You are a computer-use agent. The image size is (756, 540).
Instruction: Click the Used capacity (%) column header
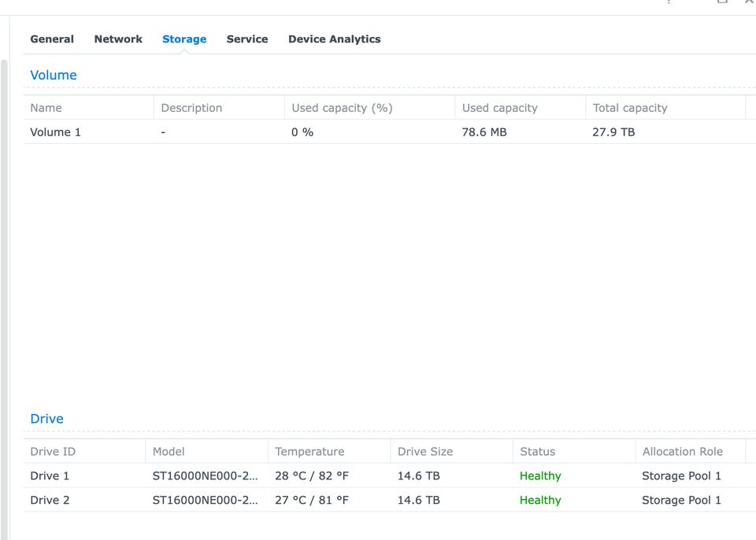coord(342,108)
